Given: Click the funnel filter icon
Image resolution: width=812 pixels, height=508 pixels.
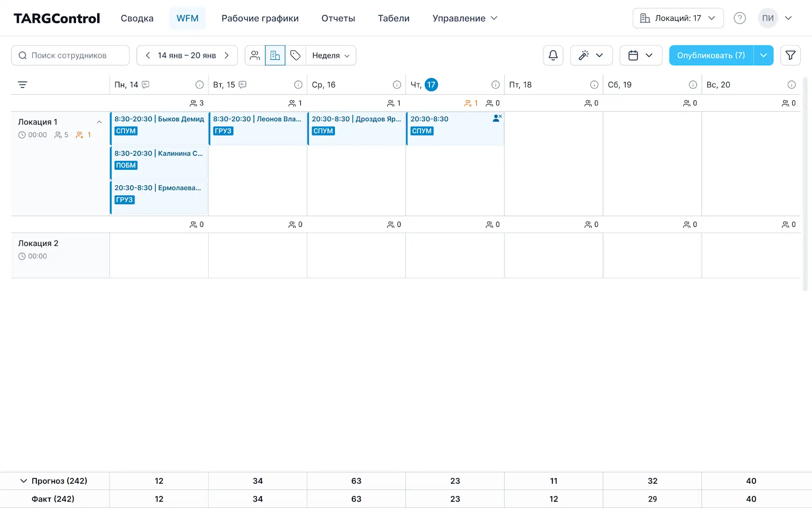Looking at the screenshot, I should click(x=790, y=55).
